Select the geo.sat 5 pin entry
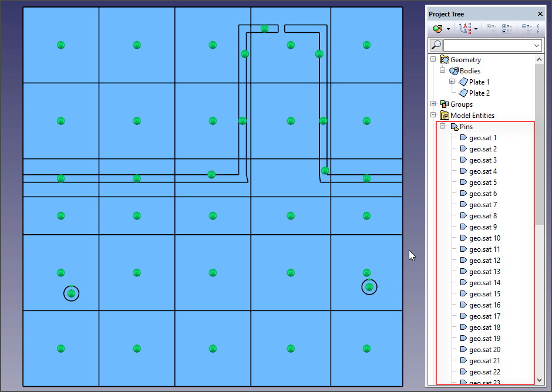552x392 pixels. [x=483, y=183]
